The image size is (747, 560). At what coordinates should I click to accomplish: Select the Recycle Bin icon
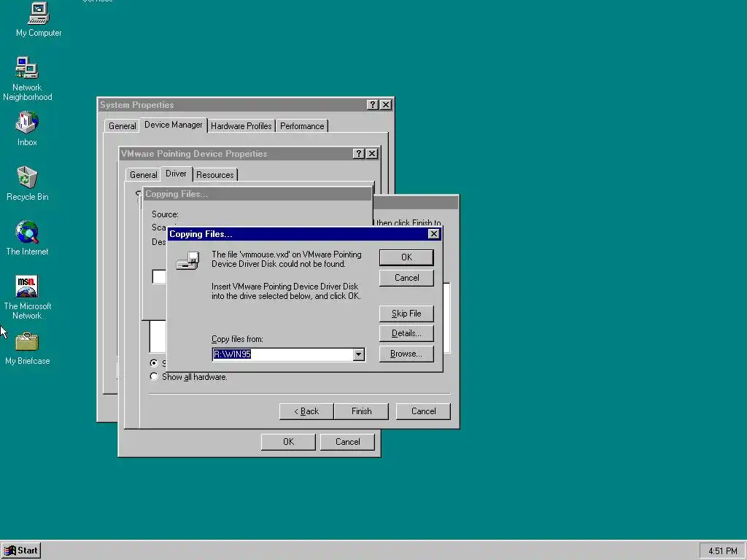[x=27, y=183]
